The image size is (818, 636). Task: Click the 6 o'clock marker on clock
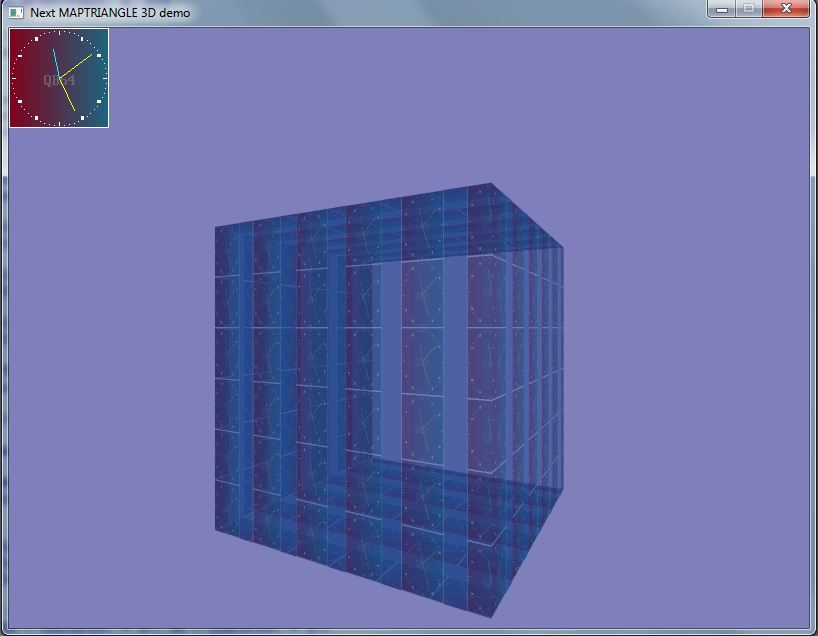tap(59, 123)
